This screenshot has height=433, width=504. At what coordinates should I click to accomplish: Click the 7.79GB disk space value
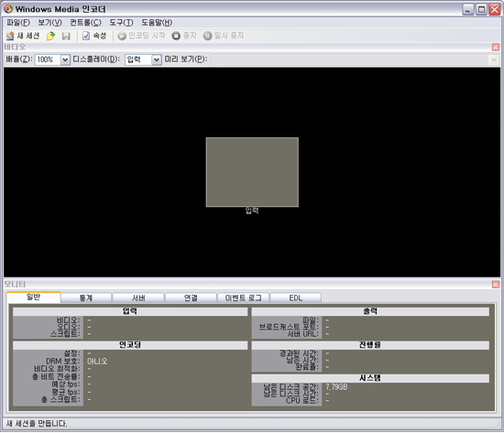pyautogui.click(x=336, y=386)
